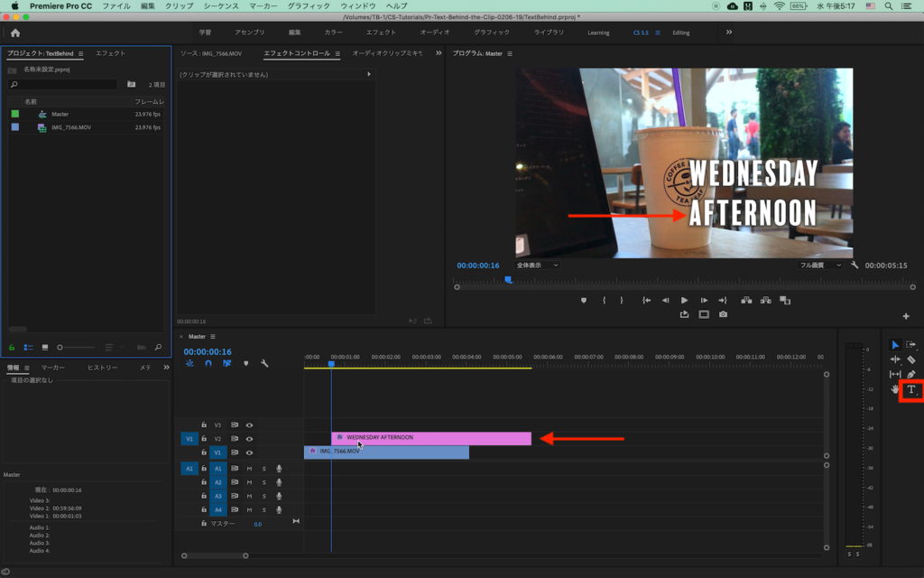Open the シーケンス menu
The image size is (924, 578).
220,5
